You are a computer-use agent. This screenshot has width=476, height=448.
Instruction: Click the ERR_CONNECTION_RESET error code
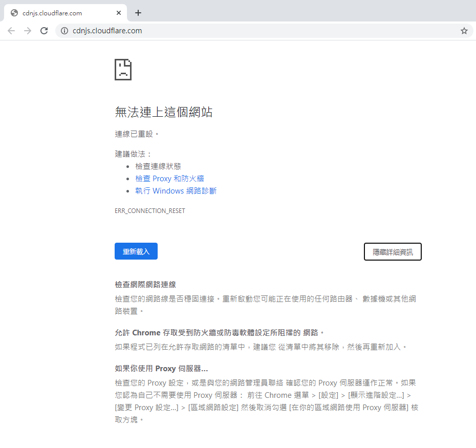point(150,211)
